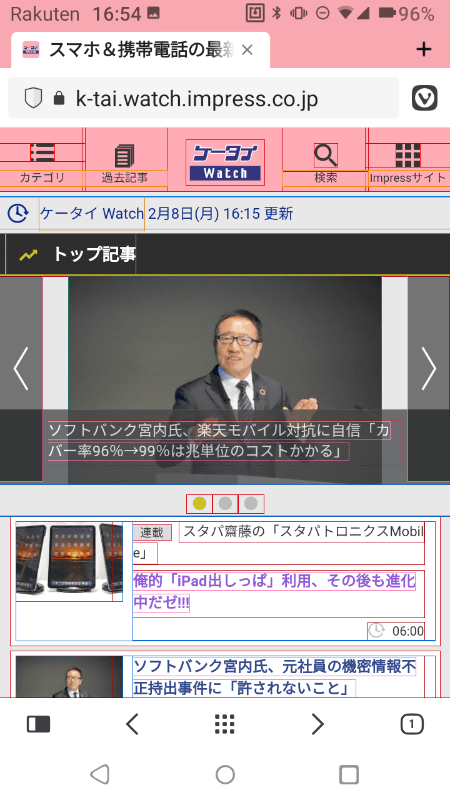Open article ソフトバンク宮内氏、元社員の機密情報不正持出事件
The width and height of the screenshot is (450, 800).
tap(274, 677)
